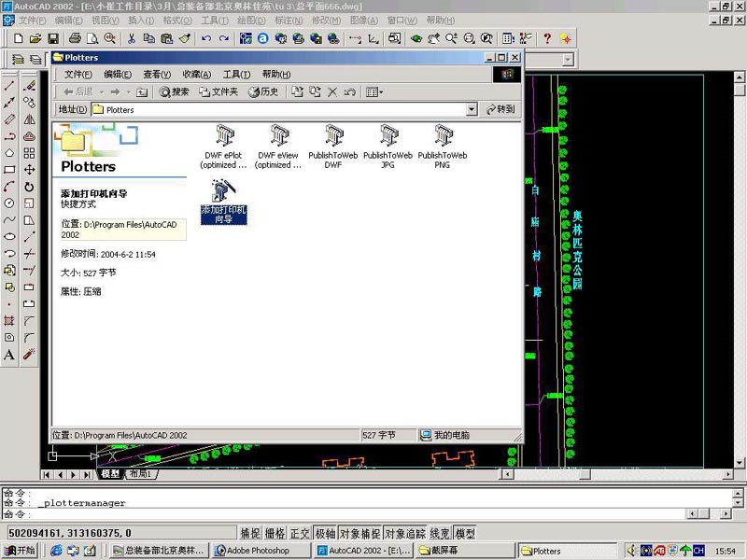Select the Polygon draw tool

9,153
